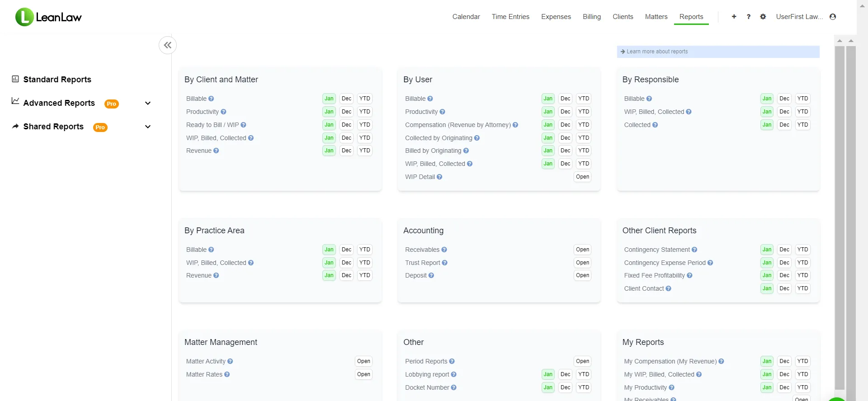Click help icon beside Deposit
This screenshot has height=401, width=868.
[431, 275]
